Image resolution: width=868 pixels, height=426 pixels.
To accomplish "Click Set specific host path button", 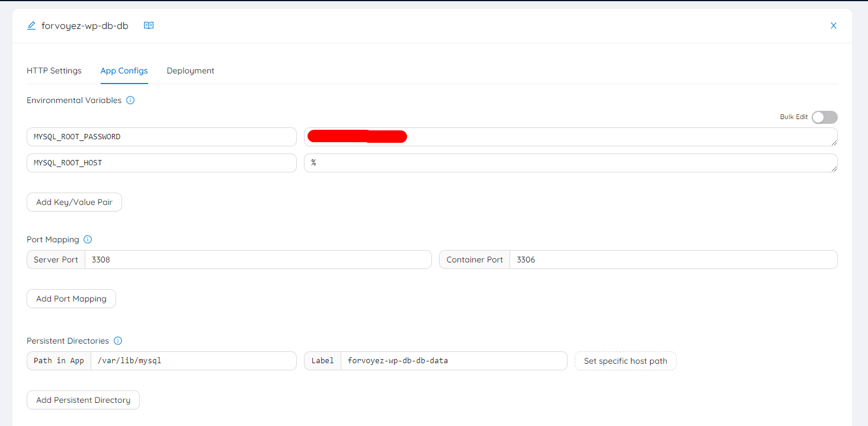I will coord(626,361).
